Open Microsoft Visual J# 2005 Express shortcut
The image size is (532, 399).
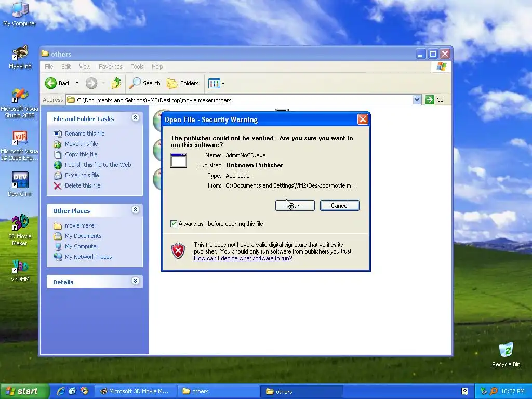click(x=19, y=146)
